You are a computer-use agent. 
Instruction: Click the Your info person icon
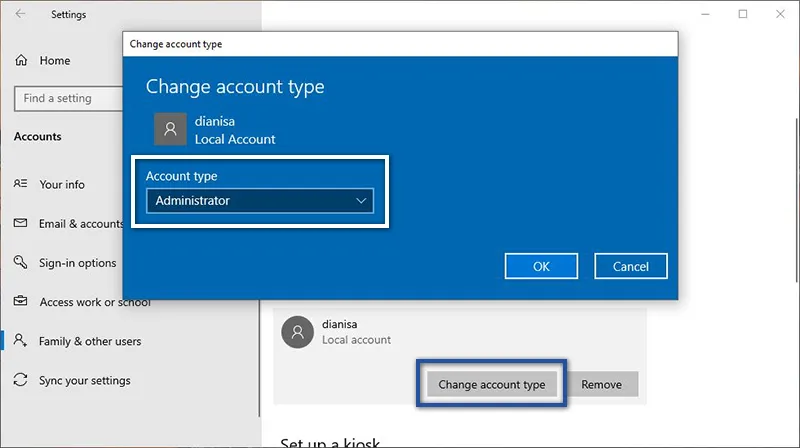tap(20, 184)
